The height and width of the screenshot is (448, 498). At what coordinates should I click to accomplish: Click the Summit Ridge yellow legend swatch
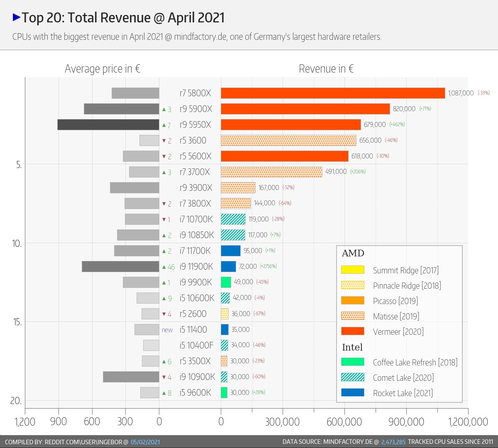[x=352, y=270]
